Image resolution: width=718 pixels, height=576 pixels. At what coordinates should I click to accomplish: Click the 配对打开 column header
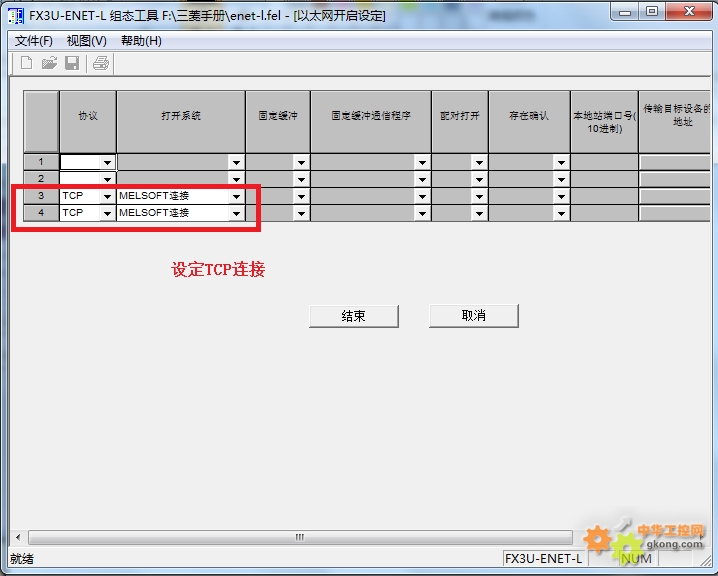pos(460,121)
